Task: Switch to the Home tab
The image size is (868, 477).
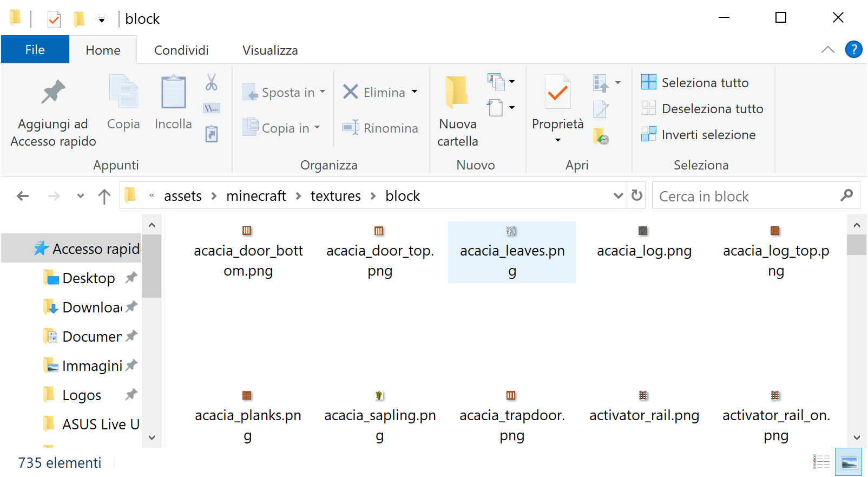Action: (103, 50)
